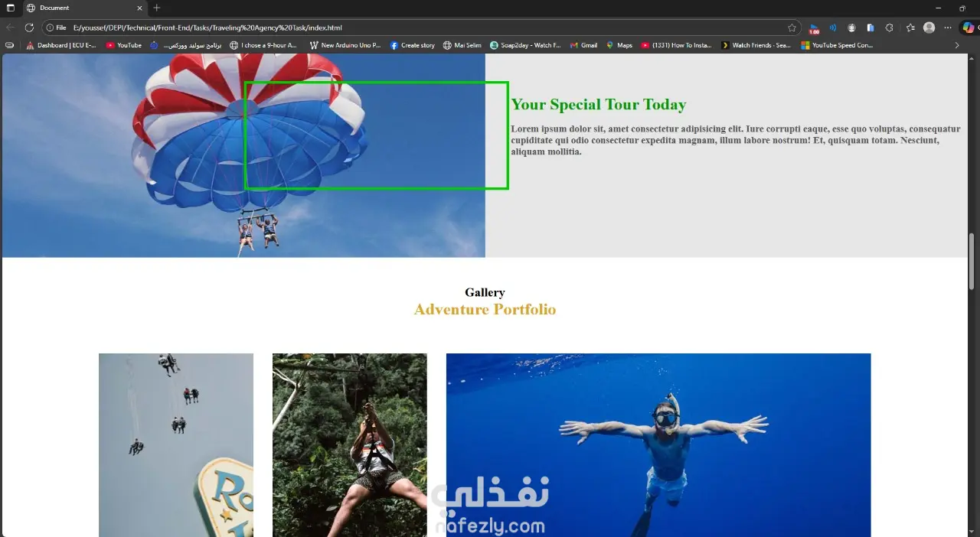The width and height of the screenshot is (980, 537).
Task: Open the sound waves extension icon
Action: click(833, 28)
